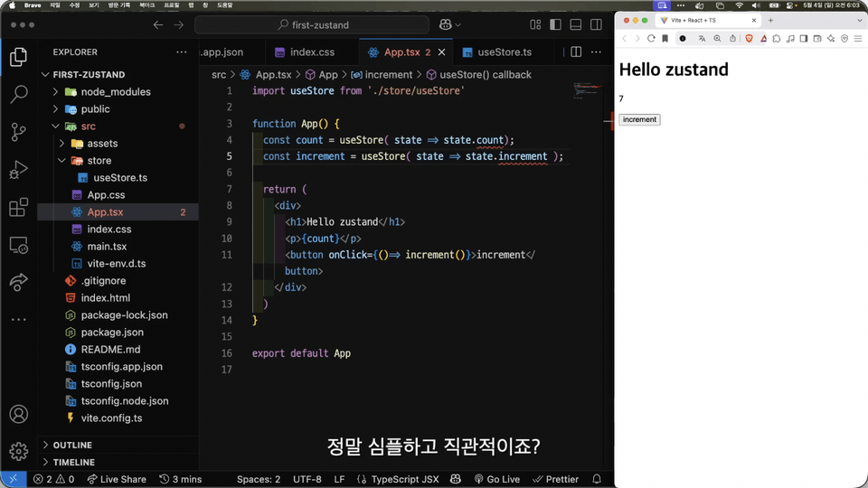This screenshot has height=488, width=868.
Task: Expand the assets folder
Action: pyautogui.click(x=61, y=144)
